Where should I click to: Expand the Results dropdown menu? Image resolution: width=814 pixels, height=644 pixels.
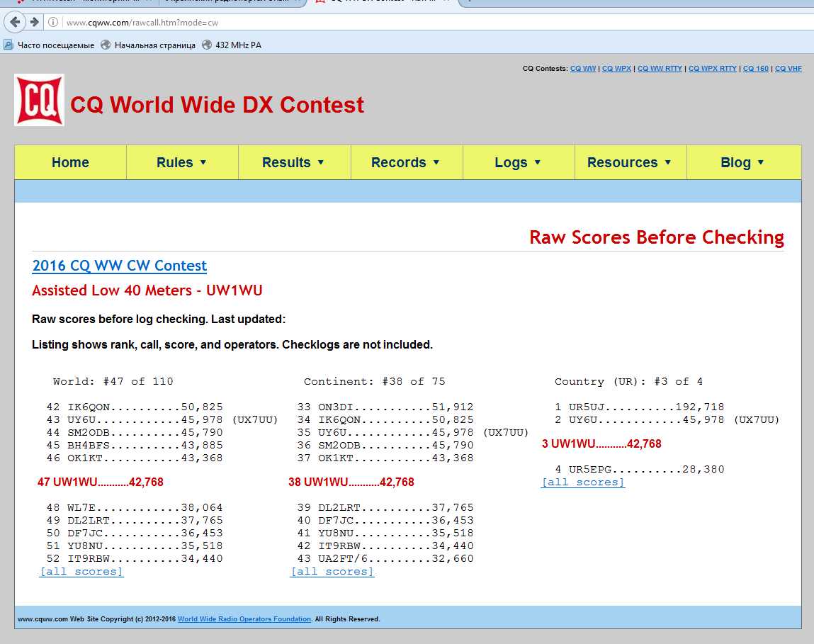294,162
